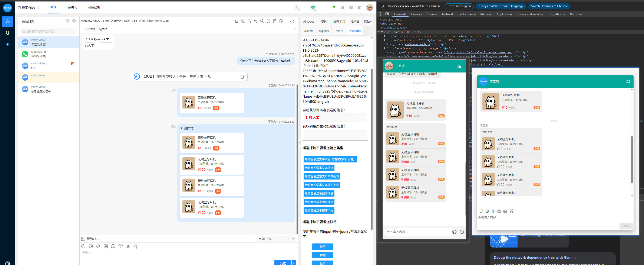Click the bookmark icon in chat header
Screen dimensions: 644x265
pos(268,21)
